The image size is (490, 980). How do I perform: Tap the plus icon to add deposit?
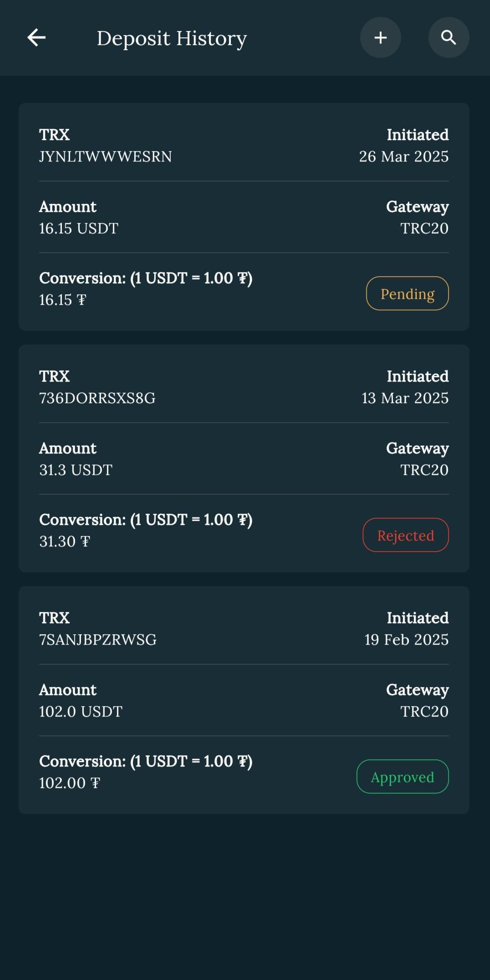(380, 37)
